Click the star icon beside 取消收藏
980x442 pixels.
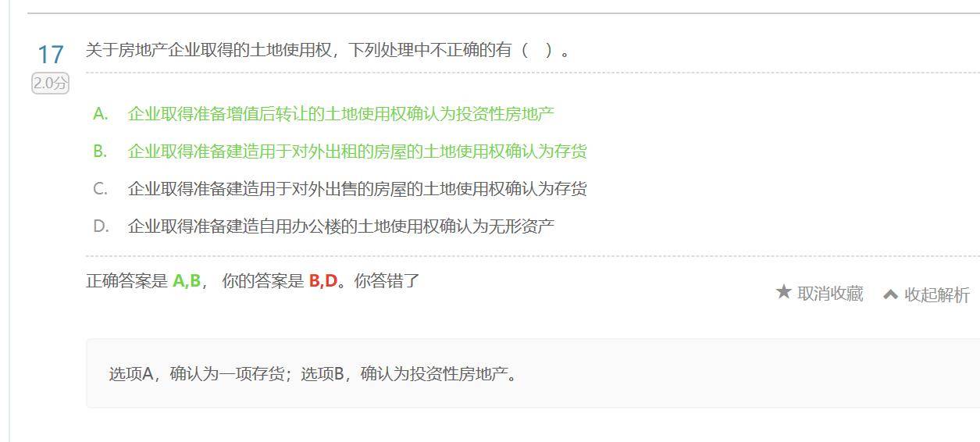(784, 292)
